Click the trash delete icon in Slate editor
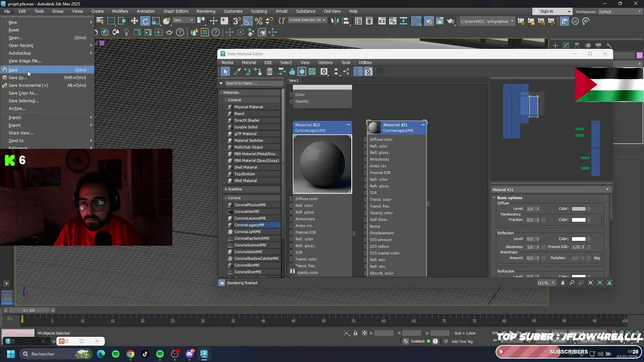 [x=270, y=72]
